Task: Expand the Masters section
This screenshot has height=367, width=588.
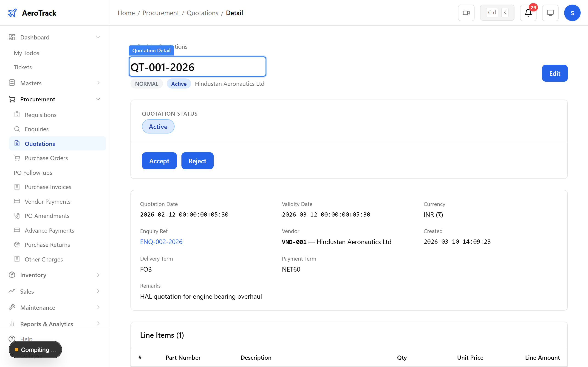Action: 98,83
